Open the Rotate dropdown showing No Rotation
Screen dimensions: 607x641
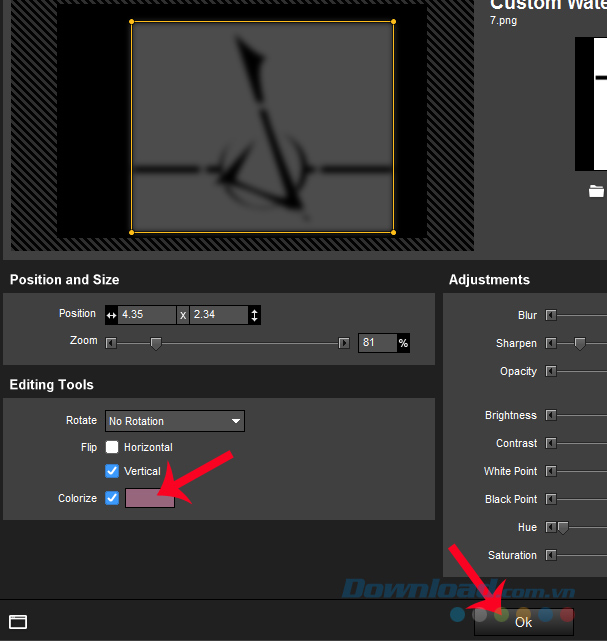tap(175, 421)
